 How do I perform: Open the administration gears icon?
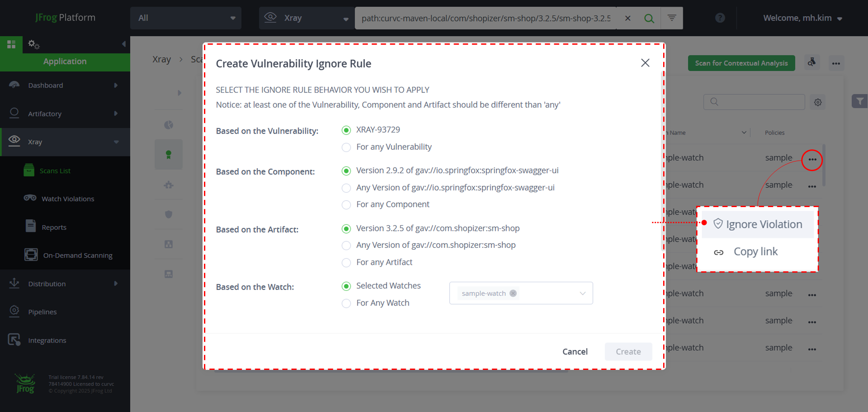tap(33, 44)
